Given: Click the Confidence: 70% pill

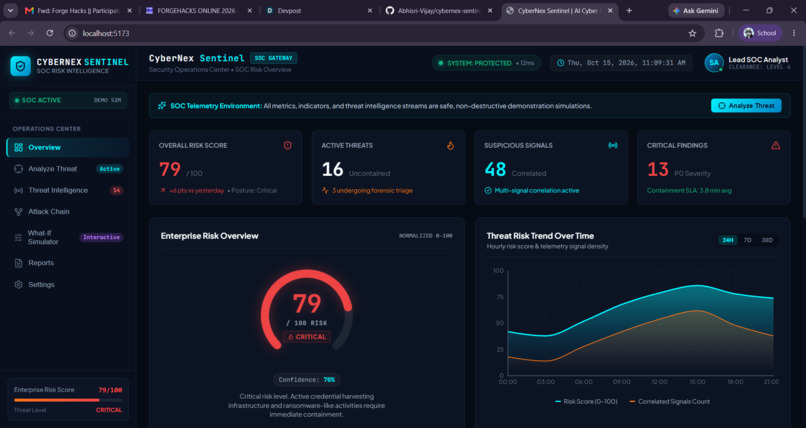Looking at the screenshot, I should pos(306,380).
